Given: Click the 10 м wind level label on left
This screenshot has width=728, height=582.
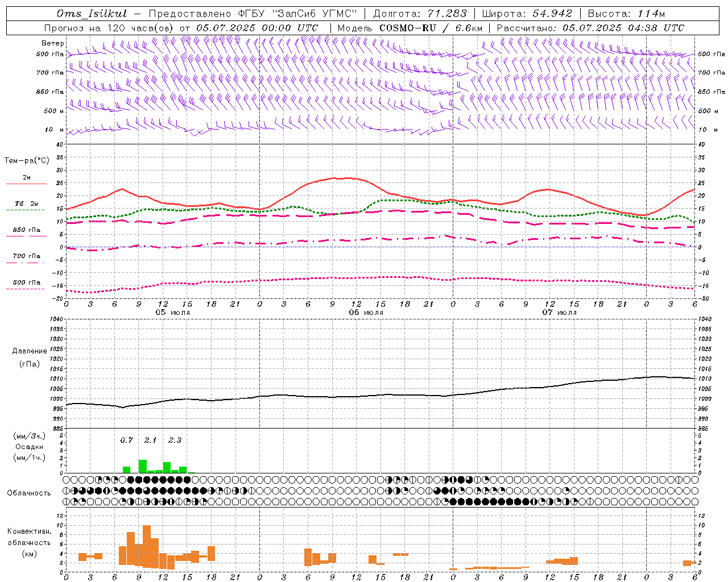Looking at the screenshot, I should [x=55, y=130].
